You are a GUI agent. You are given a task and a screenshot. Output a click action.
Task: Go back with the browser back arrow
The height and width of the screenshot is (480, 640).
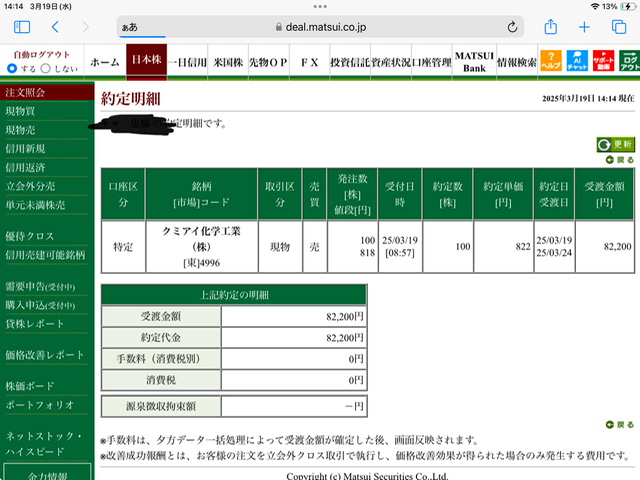click(x=56, y=27)
